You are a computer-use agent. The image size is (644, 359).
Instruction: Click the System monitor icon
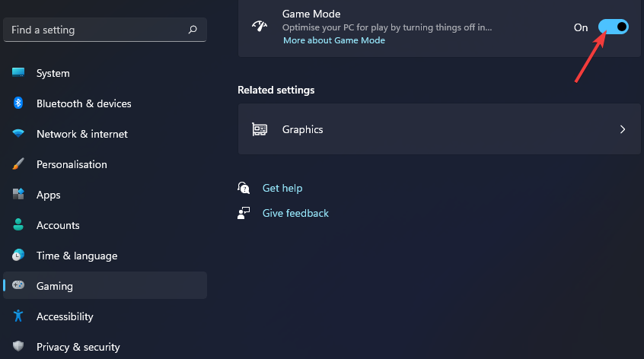[18, 72]
